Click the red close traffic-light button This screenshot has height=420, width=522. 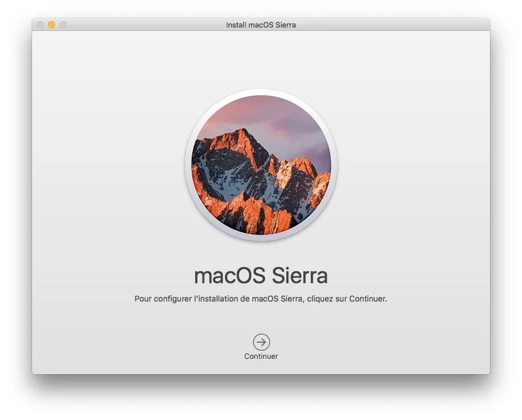point(39,25)
